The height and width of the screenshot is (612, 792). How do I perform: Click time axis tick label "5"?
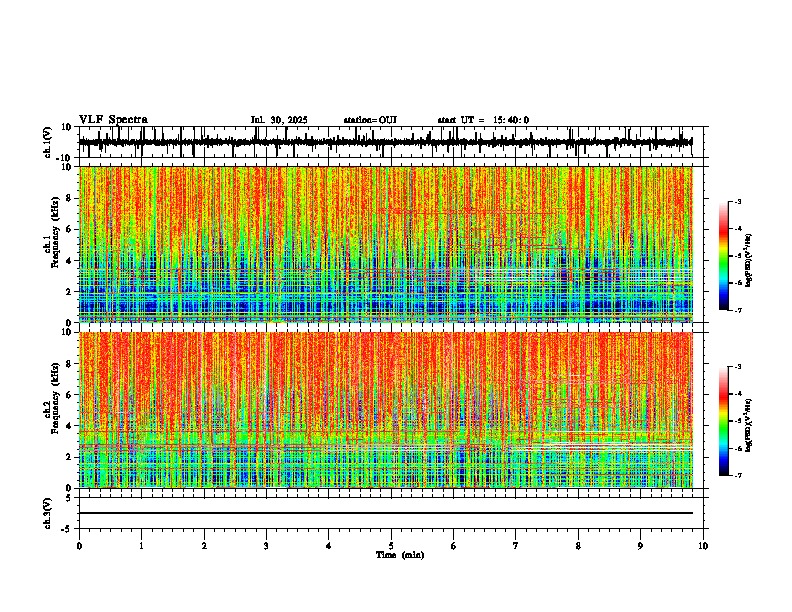point(391,546)
